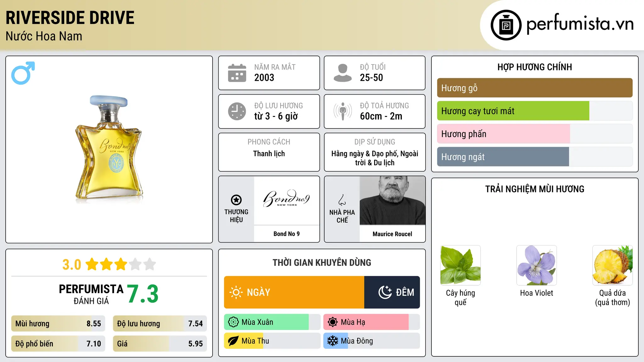
Task: Click the RIVERSIDE DRIVE title
Action: pyautogui.click(x=70, y=18)
